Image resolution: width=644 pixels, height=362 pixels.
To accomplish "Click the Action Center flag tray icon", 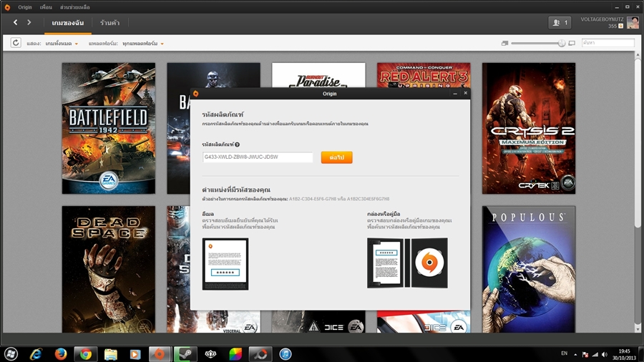I will [x=585, y=354].
